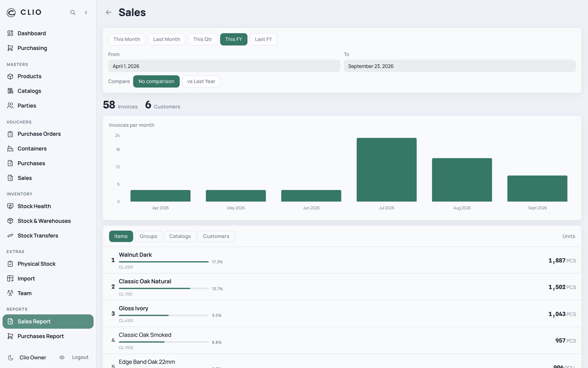588x368 pixels.
Task: Open Stock Transfers arrows icon
Action: point(10,236)
